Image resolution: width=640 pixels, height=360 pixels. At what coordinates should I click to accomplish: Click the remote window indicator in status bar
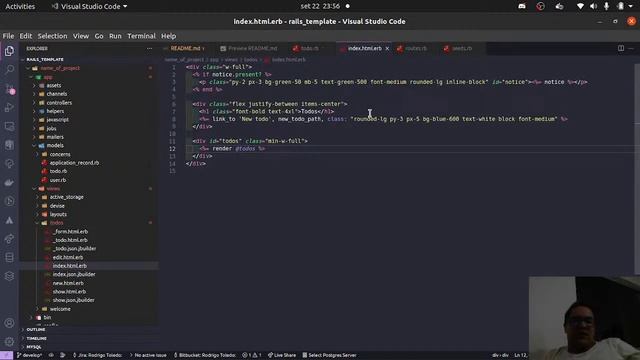click(7, 355)
